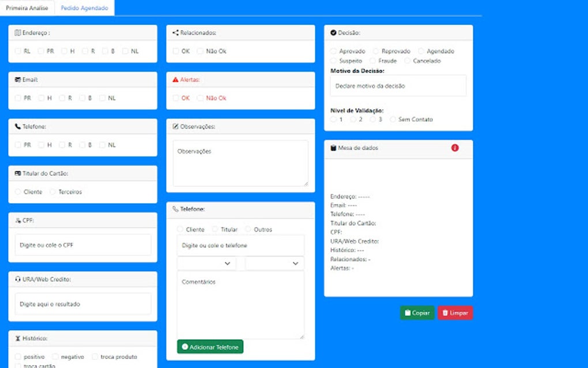Click the hourglass icon beside Histórico
The height and width of the screenshot is (368, 588).
(x=18, y=338)
